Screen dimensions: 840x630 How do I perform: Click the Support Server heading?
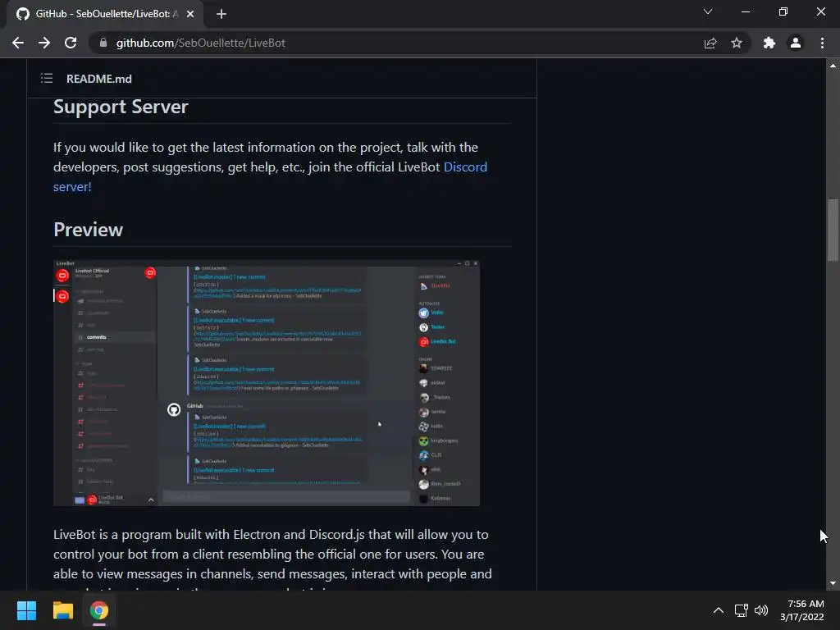(121, 107)
